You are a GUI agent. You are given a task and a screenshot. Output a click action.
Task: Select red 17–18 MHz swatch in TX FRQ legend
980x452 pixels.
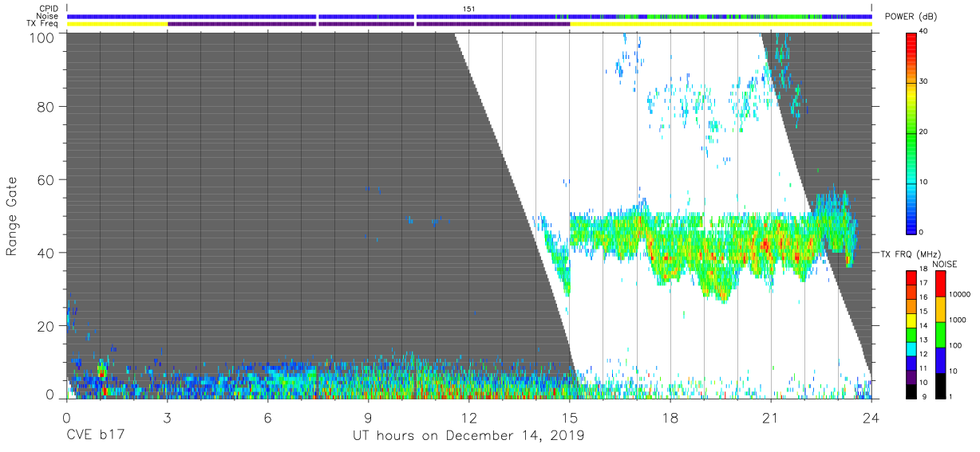click(x=911, y=277)
